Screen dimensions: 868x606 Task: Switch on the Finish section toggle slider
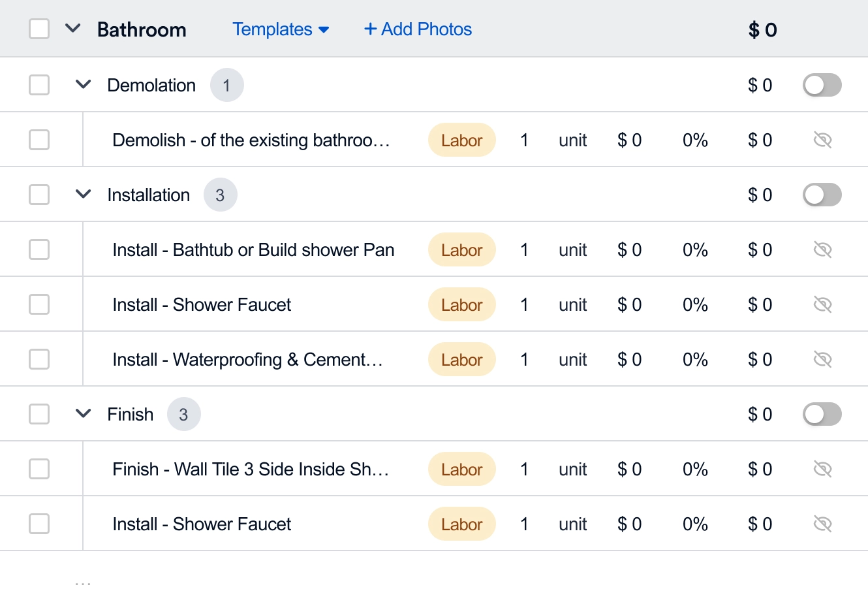822,414
